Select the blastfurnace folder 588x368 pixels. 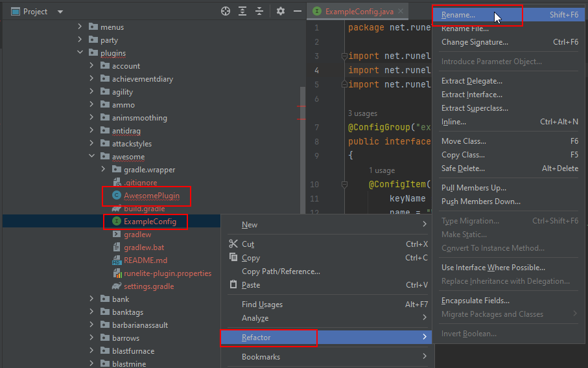click(133, 351)
